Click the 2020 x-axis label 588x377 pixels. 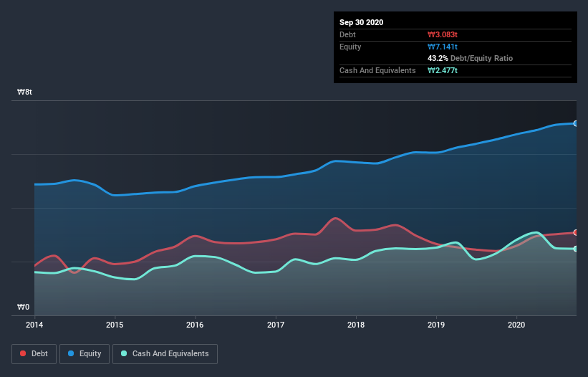pos(516,325)
